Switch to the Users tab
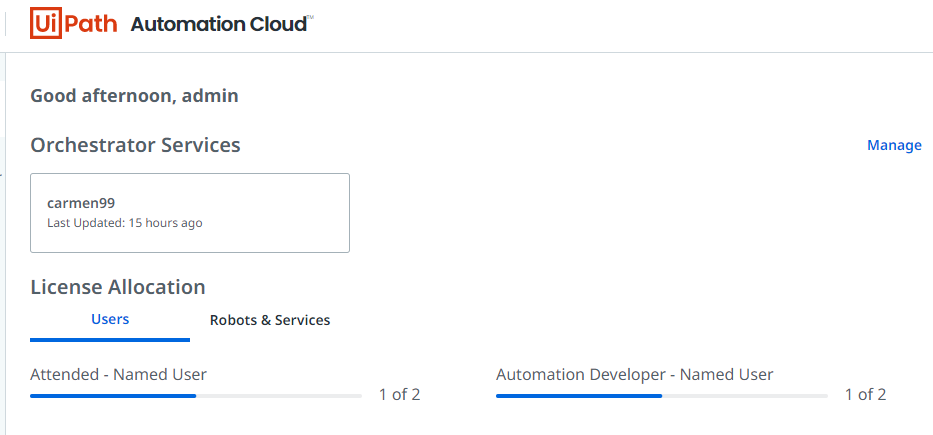Screen dimensions: 933x435 tap(110, 320)
